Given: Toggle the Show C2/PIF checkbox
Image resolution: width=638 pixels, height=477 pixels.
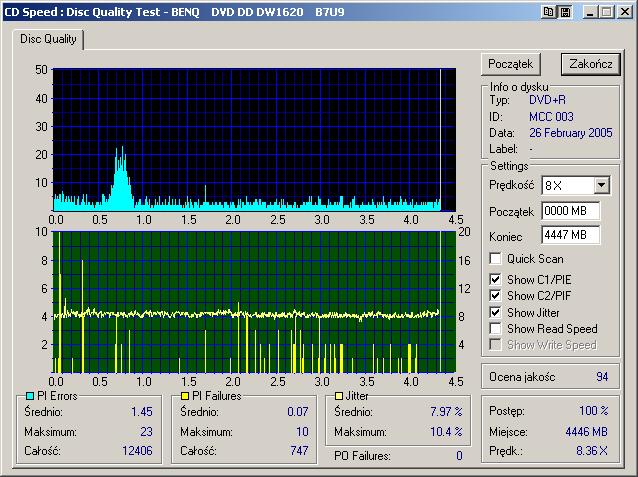Looking at the screenshot, I should tap(495, 295).
